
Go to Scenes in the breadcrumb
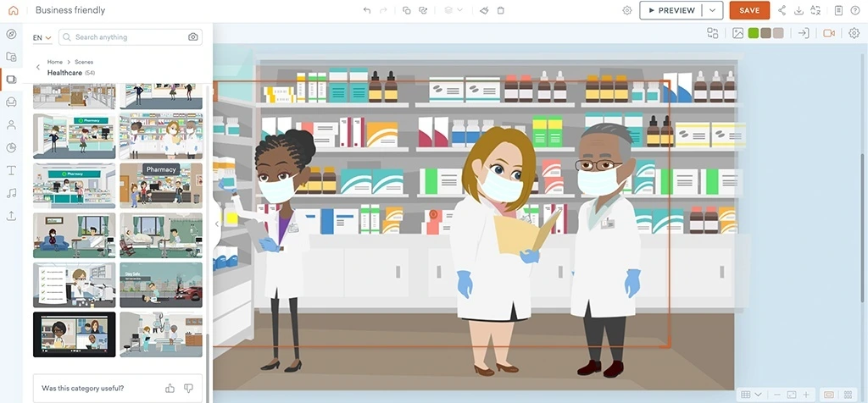(84, 62)
